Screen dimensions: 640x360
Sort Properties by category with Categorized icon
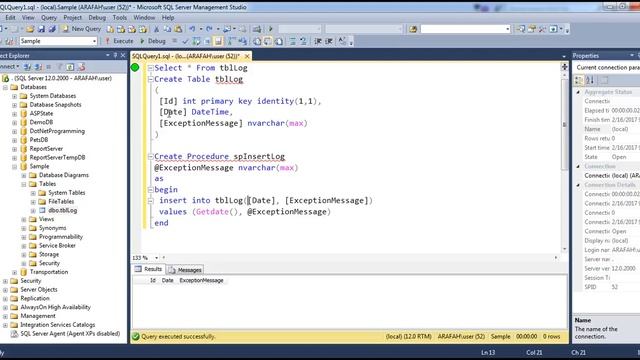pos(579,80)
